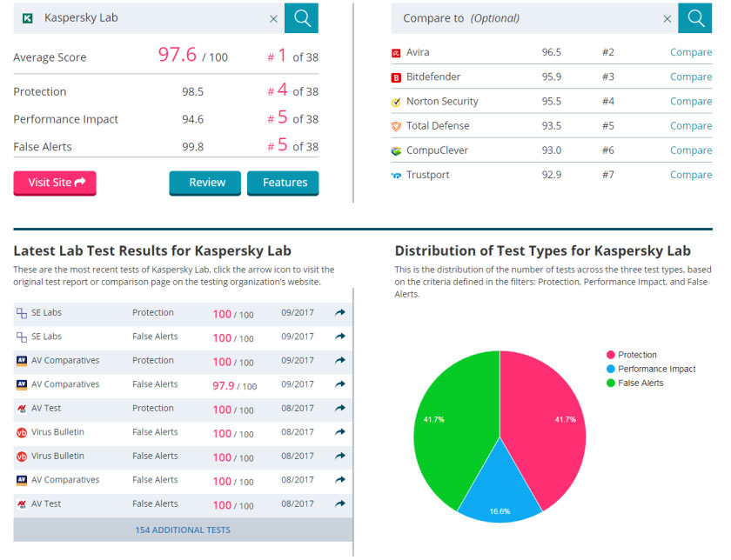Compare Kaspersky with Bitdefender

pos(691,77)
